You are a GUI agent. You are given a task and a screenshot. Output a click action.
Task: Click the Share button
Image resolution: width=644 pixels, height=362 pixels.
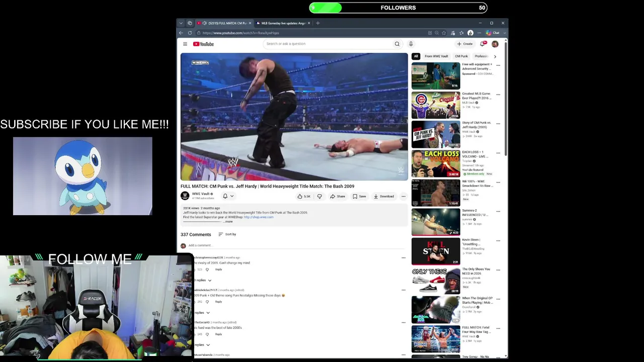tap(338, 197)
